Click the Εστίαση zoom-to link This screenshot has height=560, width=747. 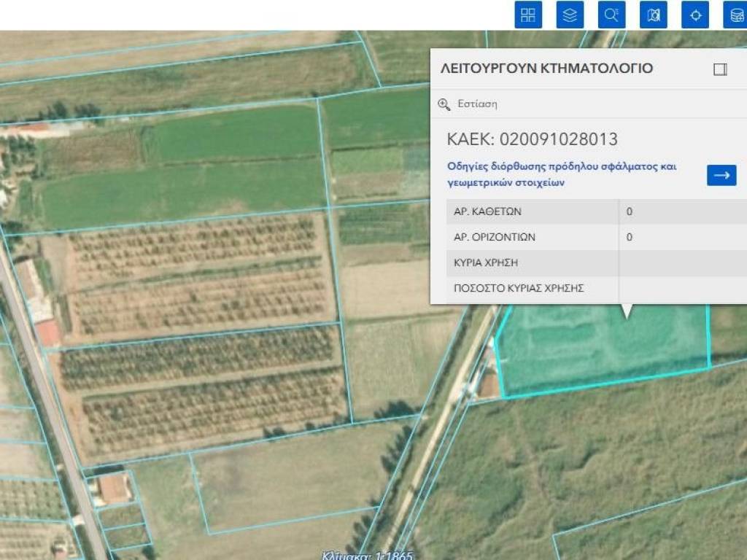coord(477,104)
